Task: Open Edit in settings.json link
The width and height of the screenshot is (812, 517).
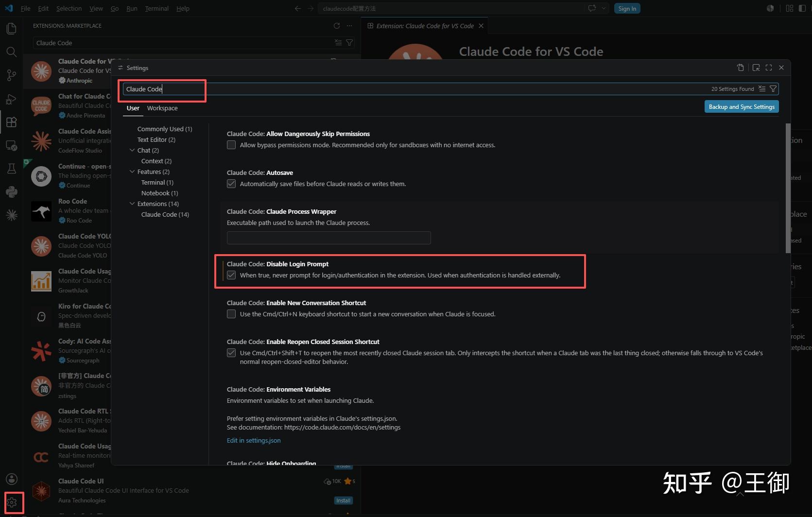Action: point(254,440)
